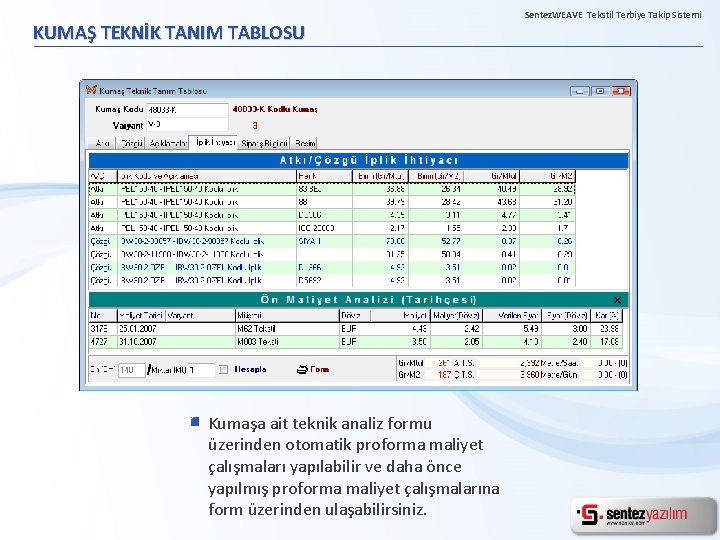This screenshot has height=540, width=720.
Task: Click the sentez yazılım logo
Action: 641,514
